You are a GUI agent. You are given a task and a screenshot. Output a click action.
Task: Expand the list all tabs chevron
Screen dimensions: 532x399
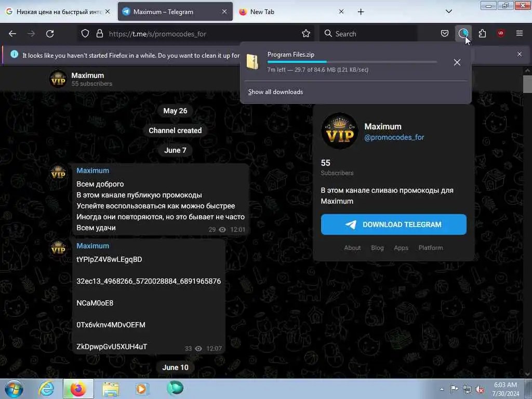[x=448, y=11]
